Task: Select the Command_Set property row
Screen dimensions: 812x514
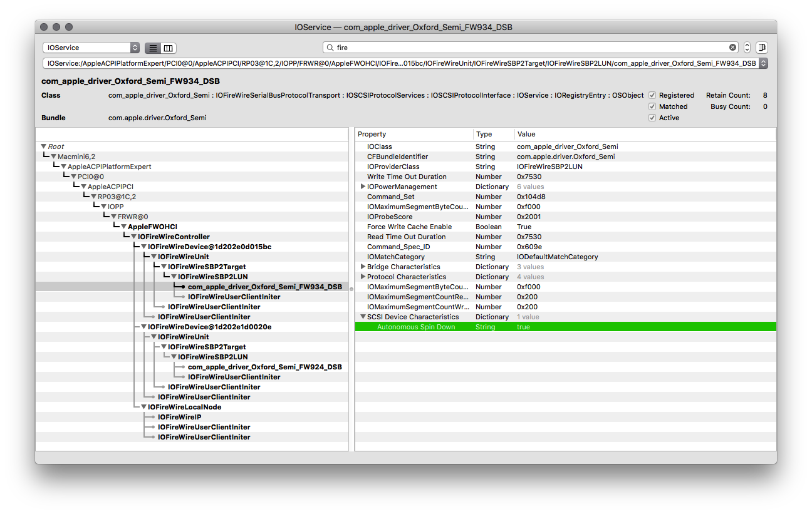Action: click(x=566, y=197)
